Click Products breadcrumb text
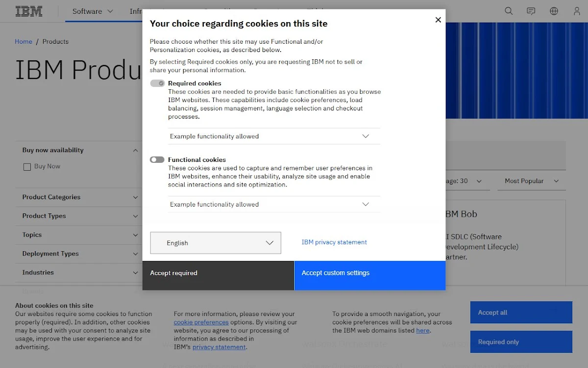 [x=55, y=42]
